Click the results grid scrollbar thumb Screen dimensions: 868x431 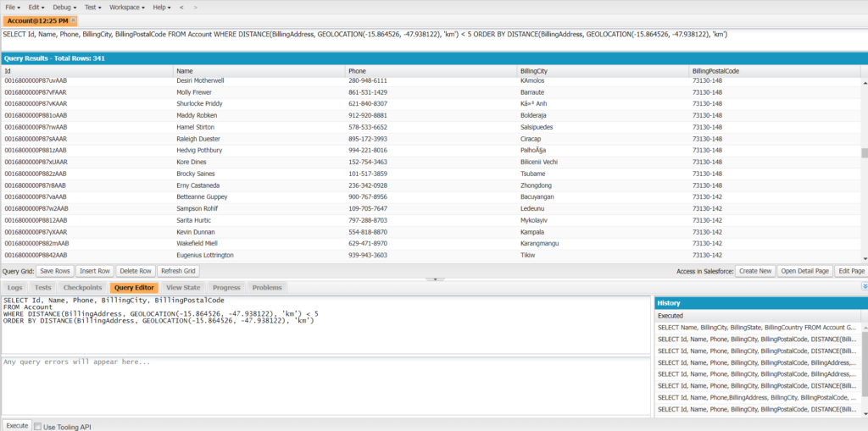point(864,152)
